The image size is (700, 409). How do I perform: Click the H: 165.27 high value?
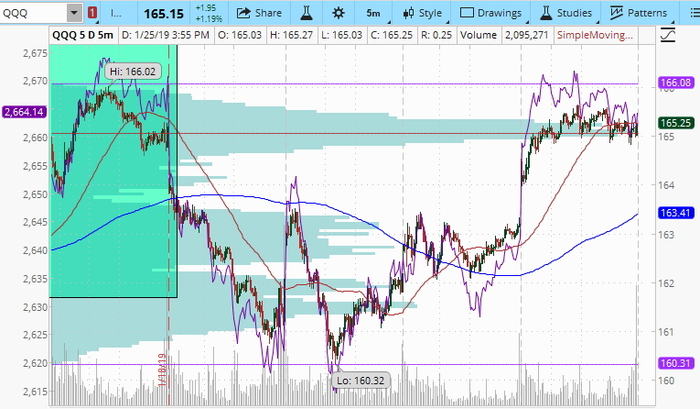pos(292,35)
